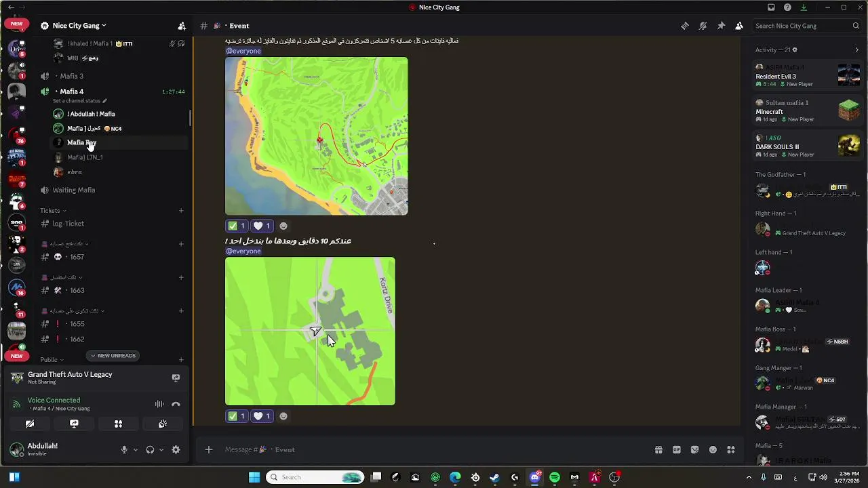Screen dimensions: 868x488
Task: Toggle the microphone mute button
Action: tap(124, 449)
